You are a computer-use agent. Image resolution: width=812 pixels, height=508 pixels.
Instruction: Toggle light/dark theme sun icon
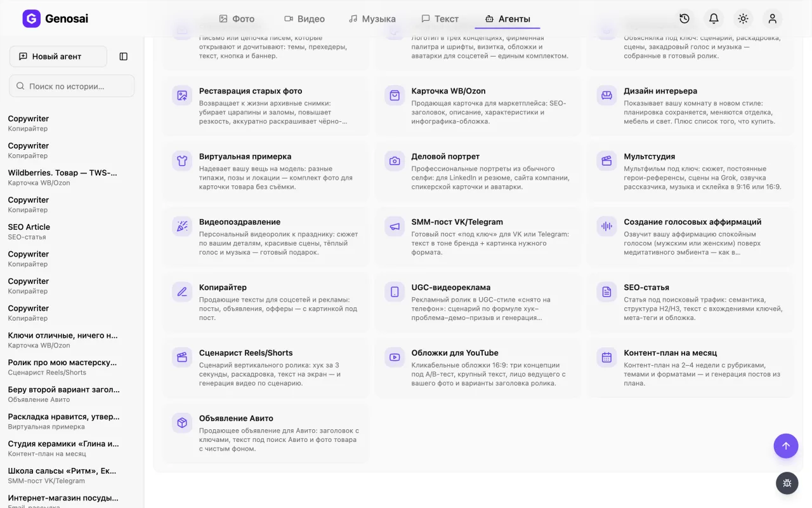pyautogui.click(x=743, y=19)
